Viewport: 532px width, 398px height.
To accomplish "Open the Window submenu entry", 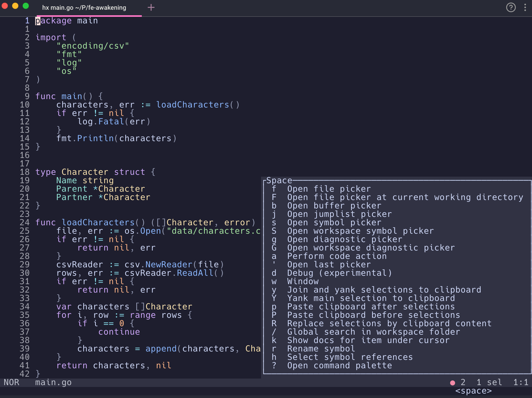I will 302,281.
